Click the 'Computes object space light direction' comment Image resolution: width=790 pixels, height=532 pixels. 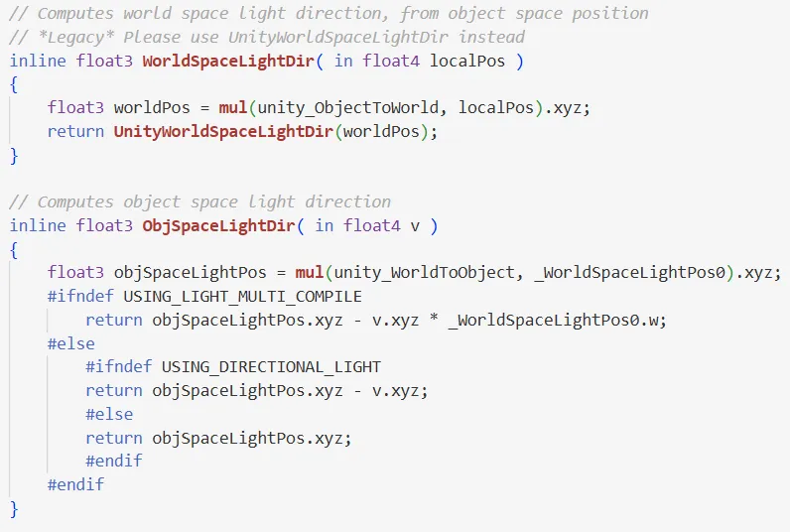tap(200, 202)
